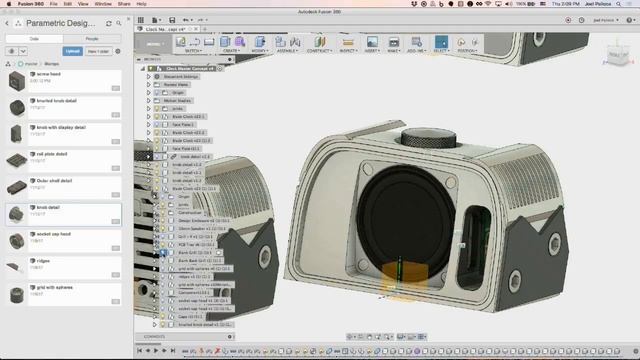This screenshot has width=640, height=360.
Task: Click the Upload button
Action: [73, 51]
